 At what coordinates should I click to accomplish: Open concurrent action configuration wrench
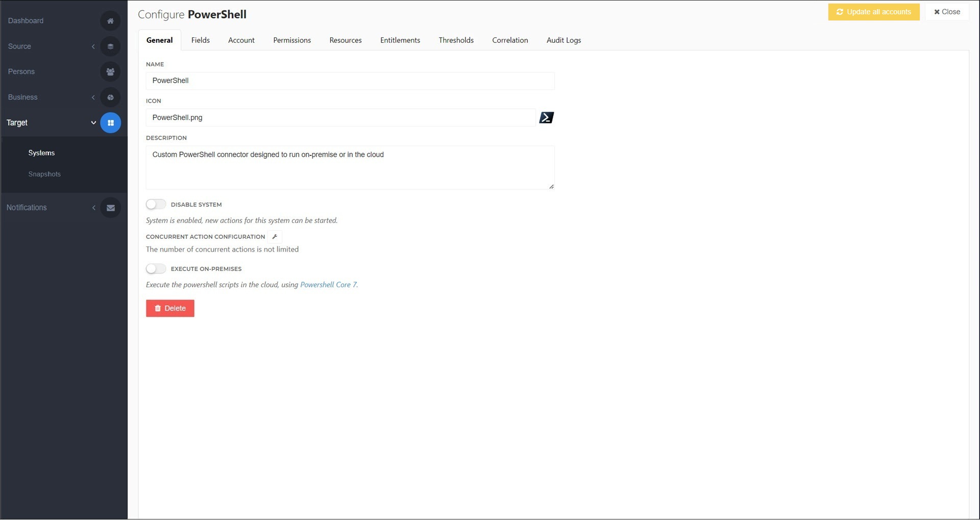(x=275, y=237)
